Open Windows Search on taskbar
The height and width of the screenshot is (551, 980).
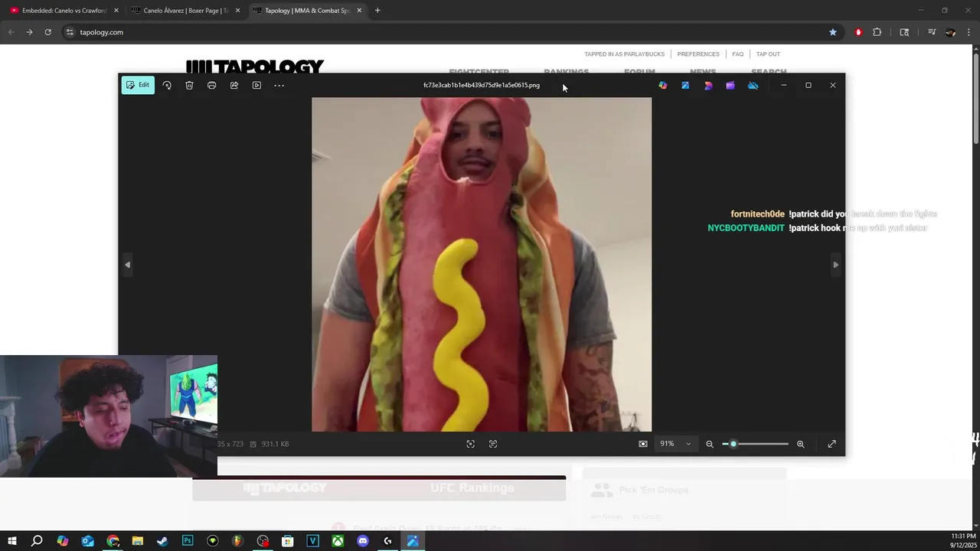point(37,541)
